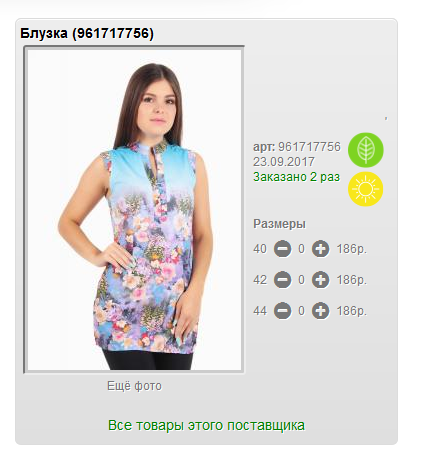Open 'Ещё фото' link
Viewport: 427px width, 457px height.
(x=134, y=386)
